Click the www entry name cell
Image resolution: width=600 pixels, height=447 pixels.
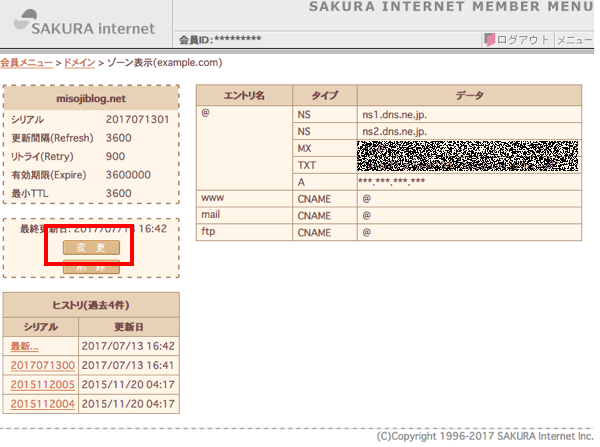(x=244, y=199)
